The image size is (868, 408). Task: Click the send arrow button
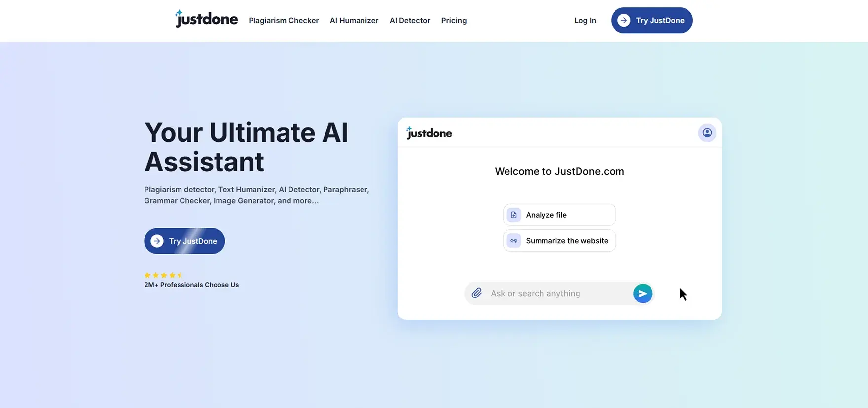pyautogui.click(x=643, y=294)
